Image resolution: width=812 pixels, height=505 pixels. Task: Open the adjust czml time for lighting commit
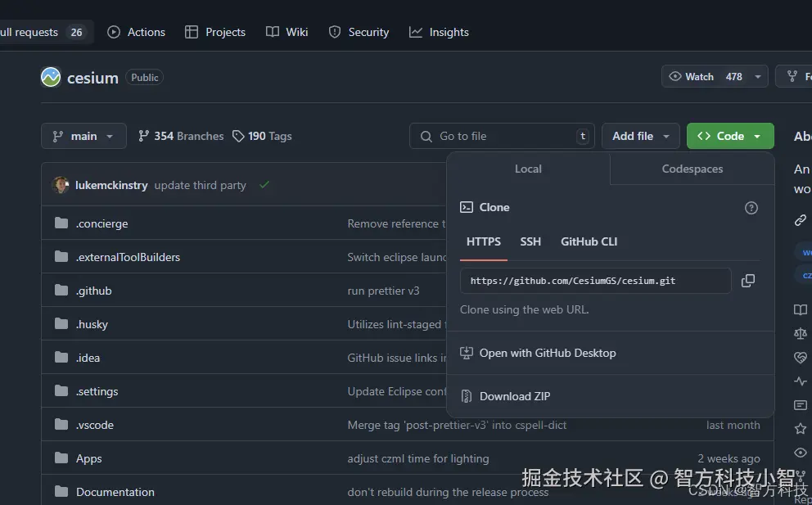pyautogui.click(x=418, y=459)
